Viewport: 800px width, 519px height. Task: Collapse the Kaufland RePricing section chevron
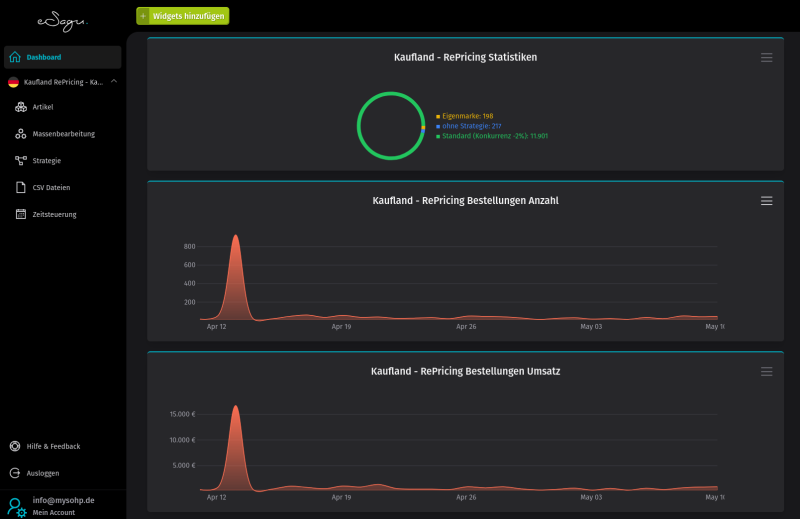(114, 82)
